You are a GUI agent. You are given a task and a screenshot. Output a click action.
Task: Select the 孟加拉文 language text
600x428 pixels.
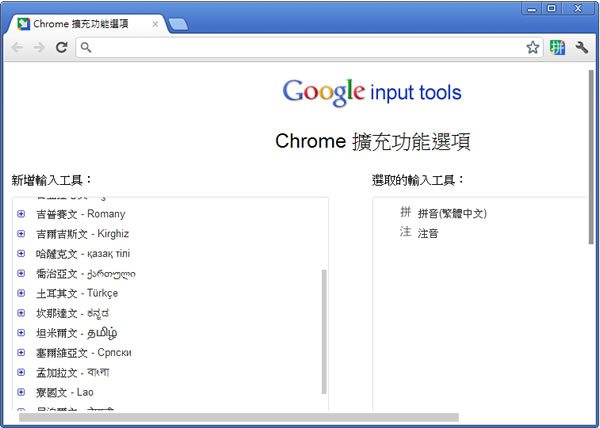[73, 373]
